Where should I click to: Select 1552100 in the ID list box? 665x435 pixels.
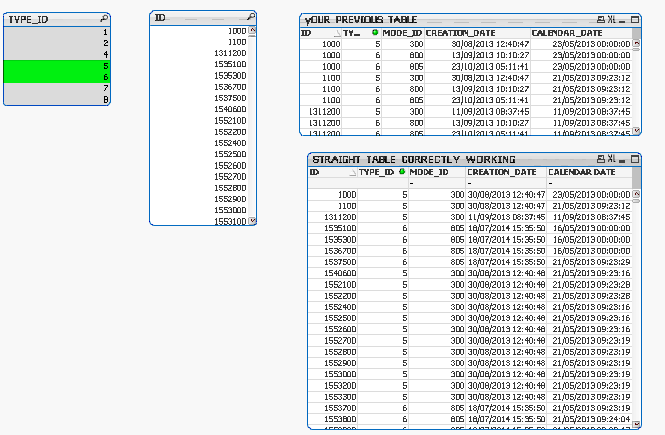(199, 120)
